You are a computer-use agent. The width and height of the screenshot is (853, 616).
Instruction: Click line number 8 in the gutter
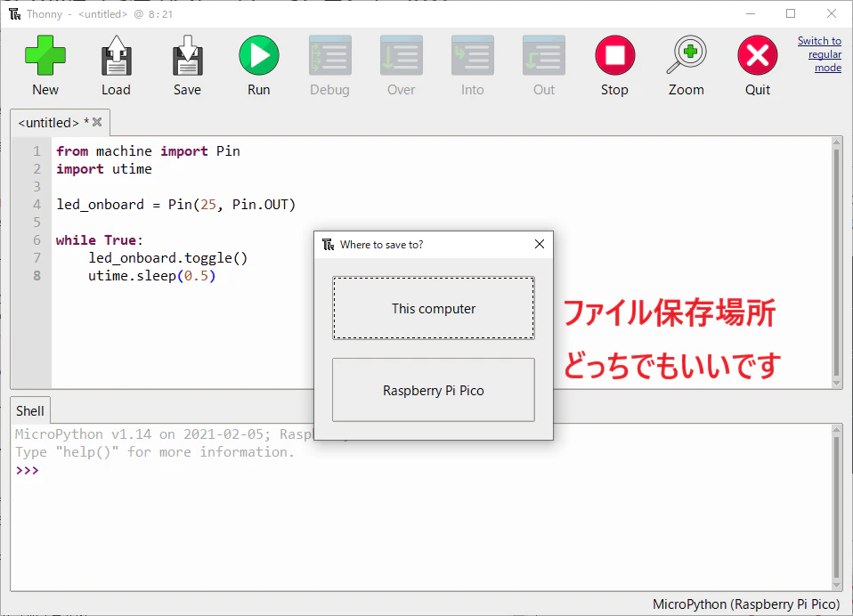click(37, 276)
